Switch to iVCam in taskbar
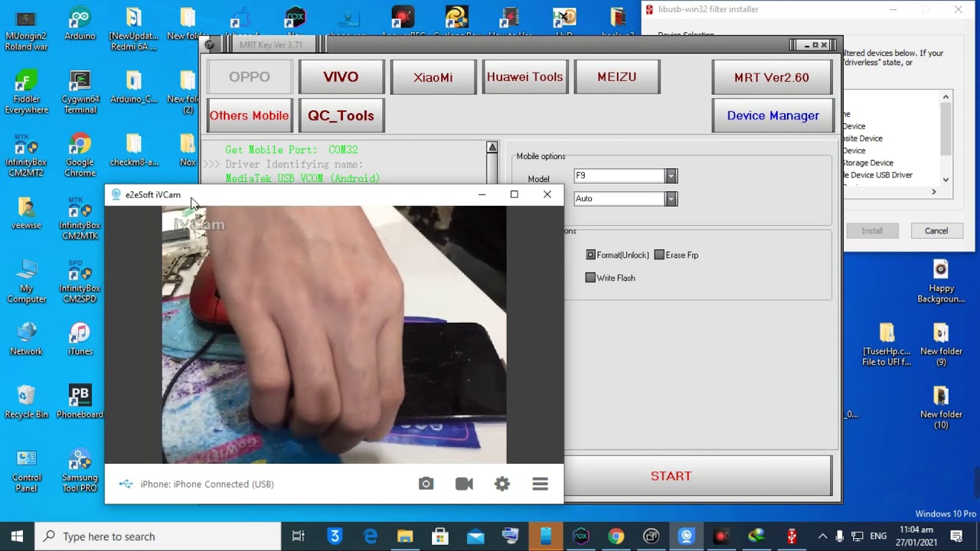 [686, 536]
